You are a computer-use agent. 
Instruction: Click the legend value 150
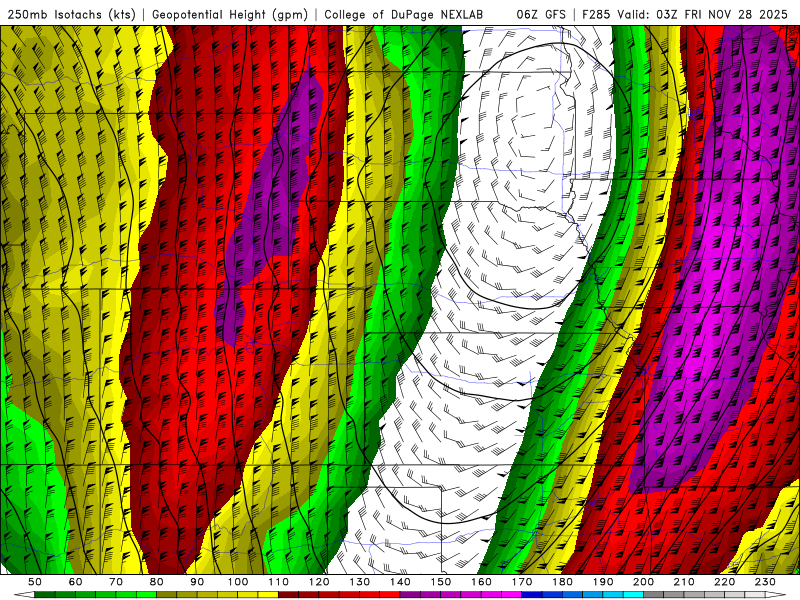click(441, 582)
